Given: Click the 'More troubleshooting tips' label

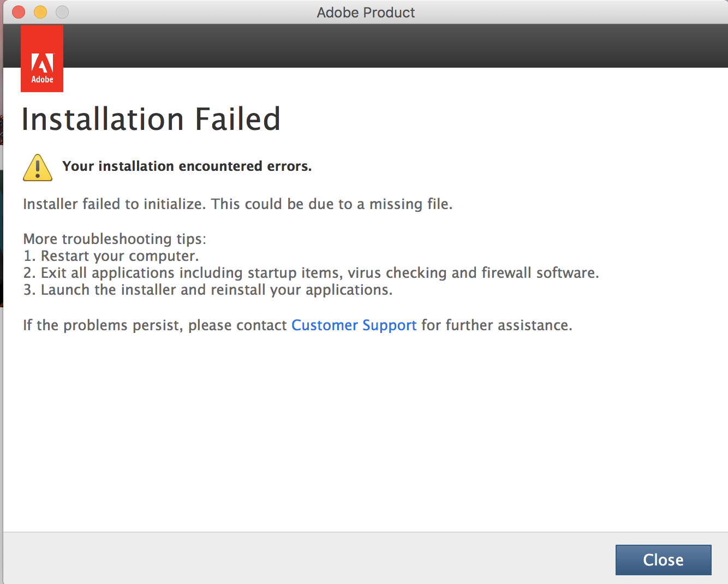Looking at the screenshot, I should (114, 239).
